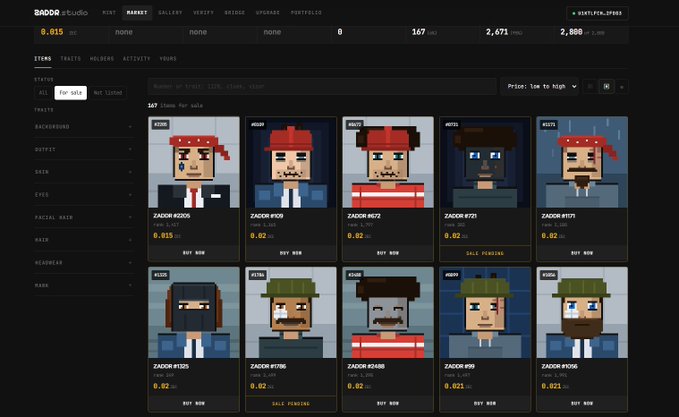This screenshot has height=417, width=679.
Task: Open the ZADDR #2205 avatar image
Action: coord(194,162)
